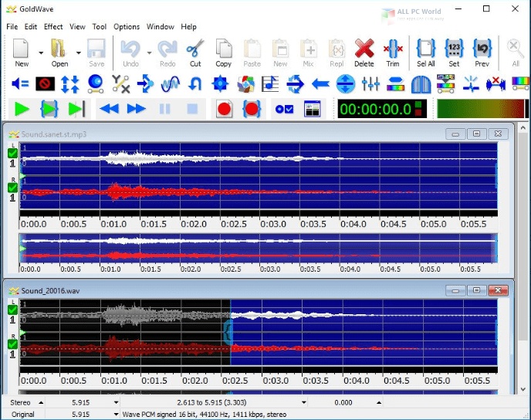Toggle right channel checkbox in Sound_20016.wav
This screenshot has width=531, height=420.
pyautogui.click(x=12, y=344)
